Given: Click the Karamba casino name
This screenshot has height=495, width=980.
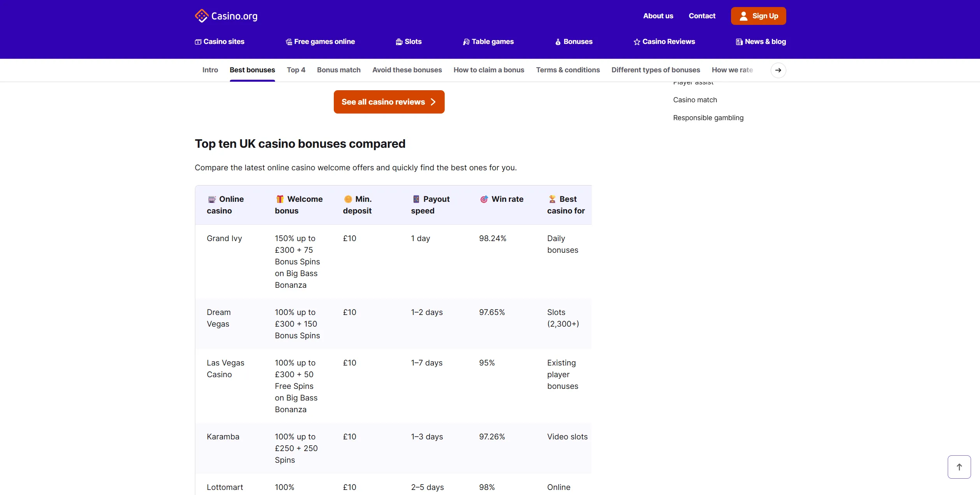Looking at the screenshot, I should click(223, 437).
